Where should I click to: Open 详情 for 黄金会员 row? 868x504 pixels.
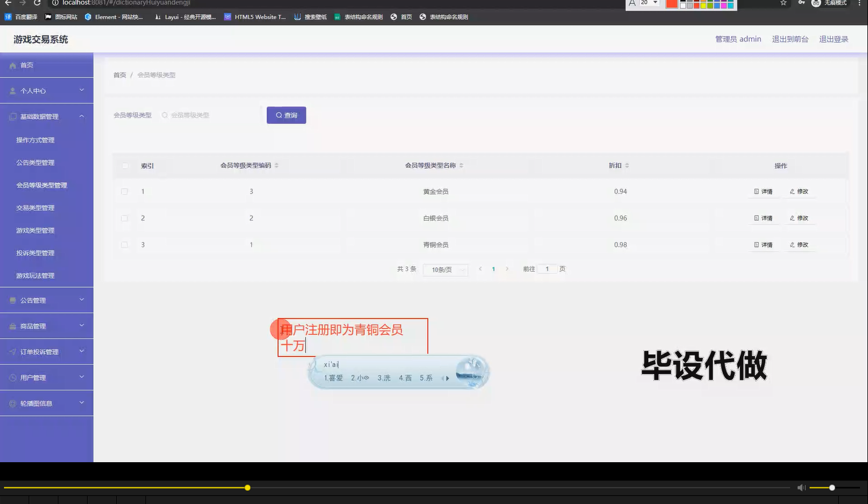click(x=763, y=191)
